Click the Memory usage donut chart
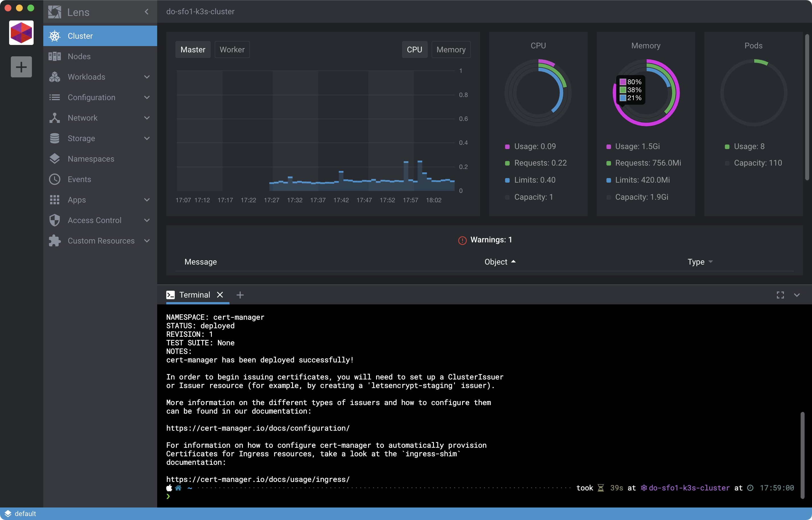 point(646,92)
